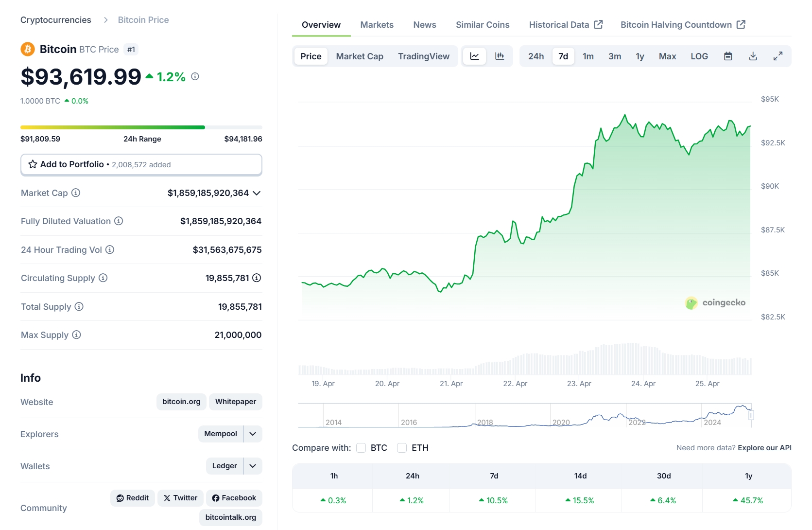Click the navigator range handle at 2024 end
This screenshot has width=812, height=530.
751,415
